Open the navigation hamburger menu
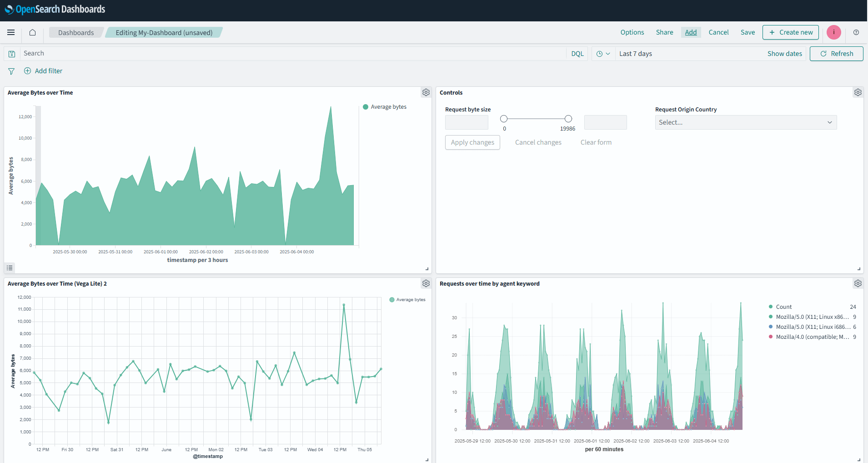 [x=11, y=32]
